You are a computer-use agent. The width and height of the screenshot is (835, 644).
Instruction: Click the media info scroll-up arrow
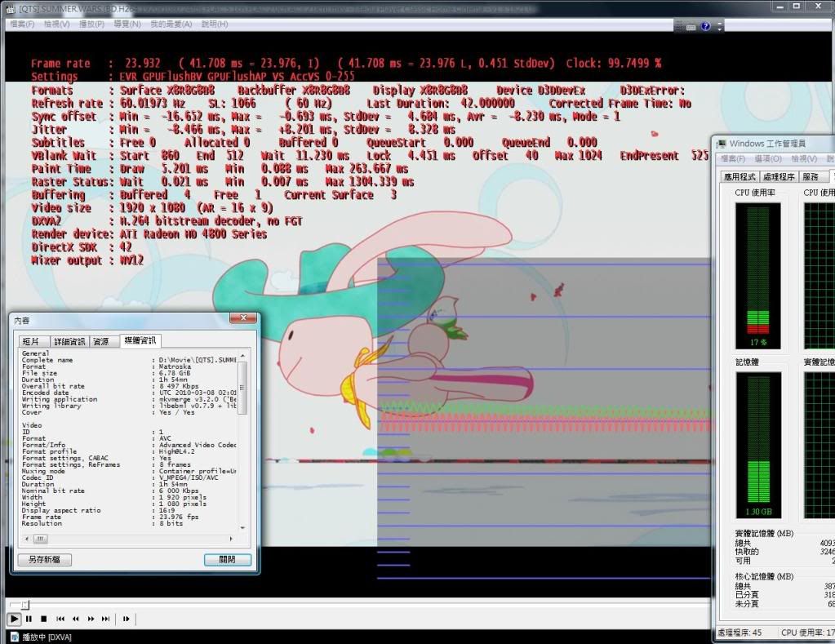tap(242, 355)
